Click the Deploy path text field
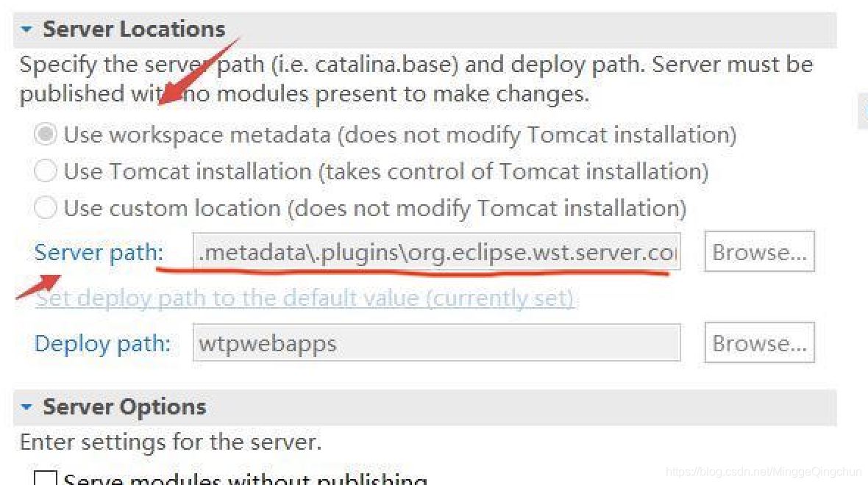The height and width of the screenshot is (485, 868). tap(436, 343)
